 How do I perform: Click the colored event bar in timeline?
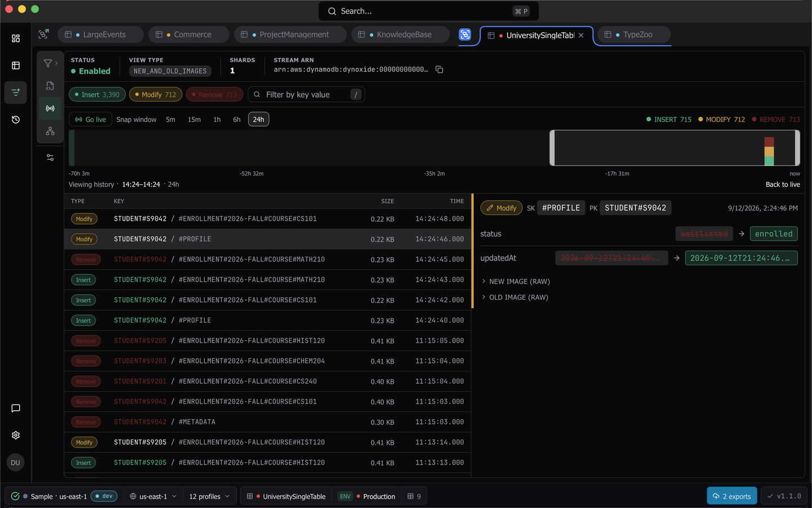(769, 151)
